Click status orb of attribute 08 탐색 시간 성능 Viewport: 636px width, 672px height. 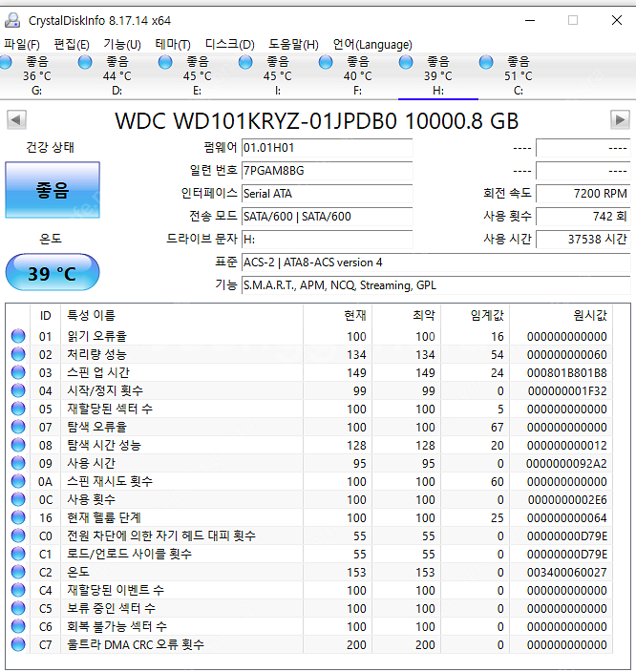pyautogui.click(x=18, y=445)
